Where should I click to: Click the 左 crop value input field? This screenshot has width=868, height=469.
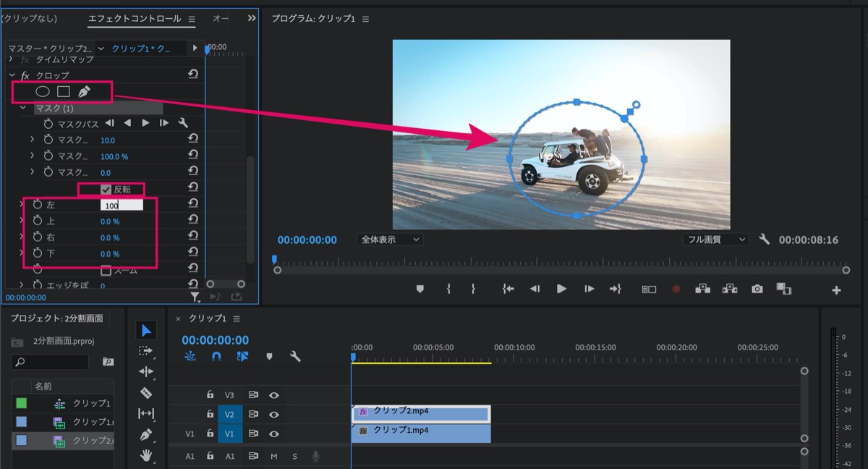(x=122, y=206)
